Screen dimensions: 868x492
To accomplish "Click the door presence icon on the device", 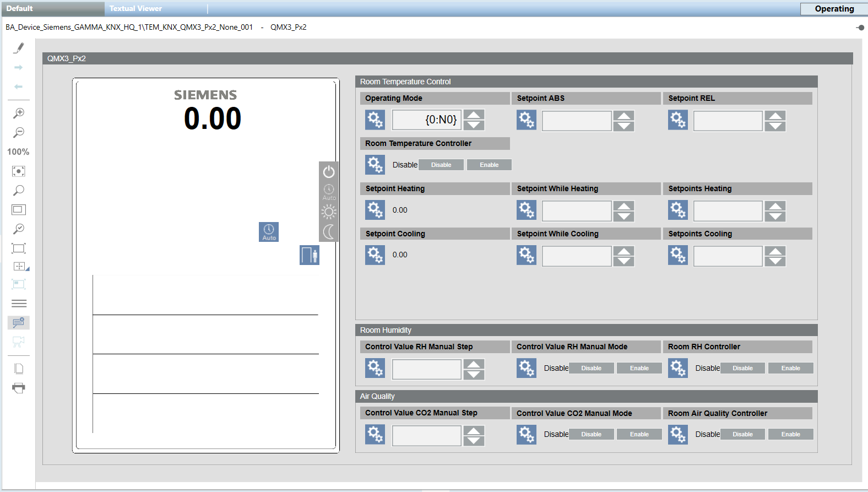I will (x=310, y=255).
